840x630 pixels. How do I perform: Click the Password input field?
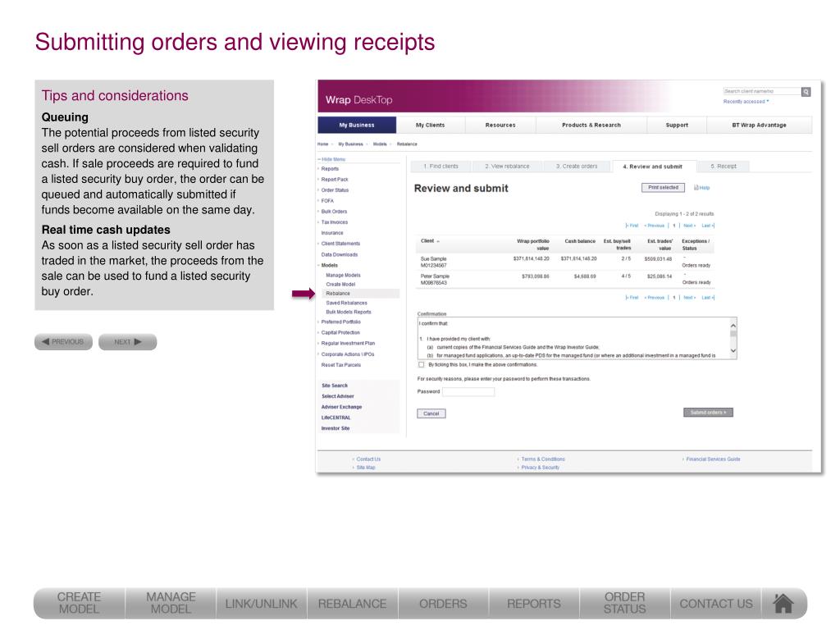click(468, 391)
